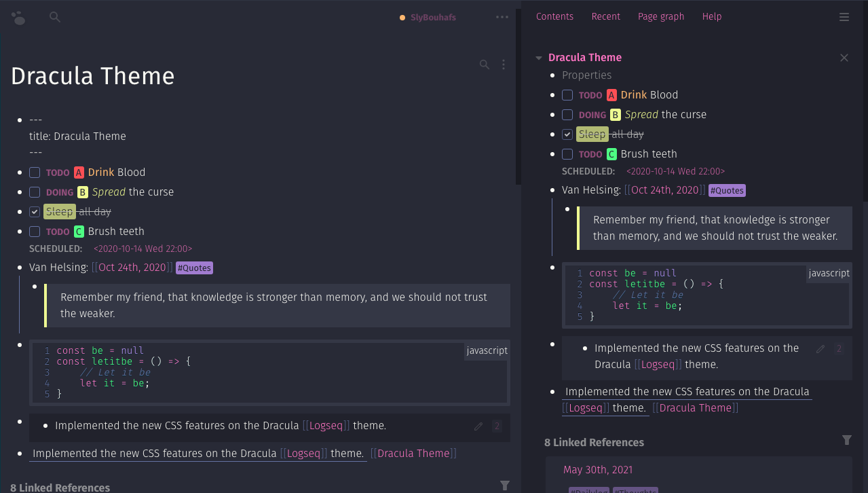Open the Recent tab in sidebar
The width and height of the screenshot is (868, 493).
click(605, 17)
